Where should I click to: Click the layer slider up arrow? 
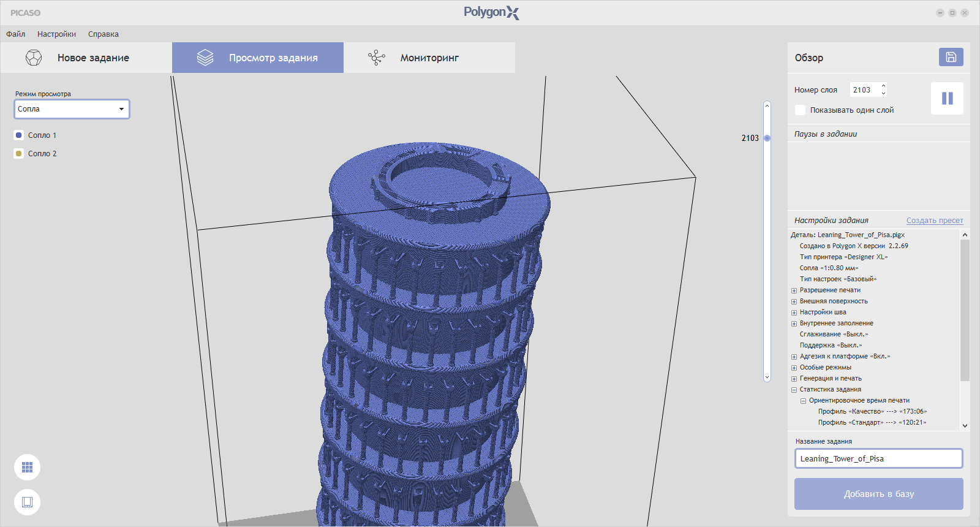(767, 105)
